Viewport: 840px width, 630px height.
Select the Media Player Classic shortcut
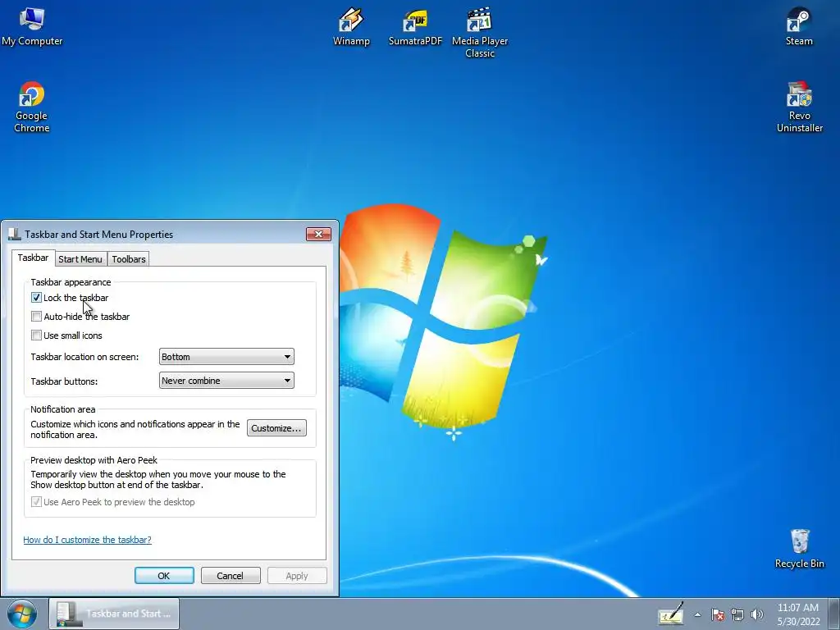(479, 32)
